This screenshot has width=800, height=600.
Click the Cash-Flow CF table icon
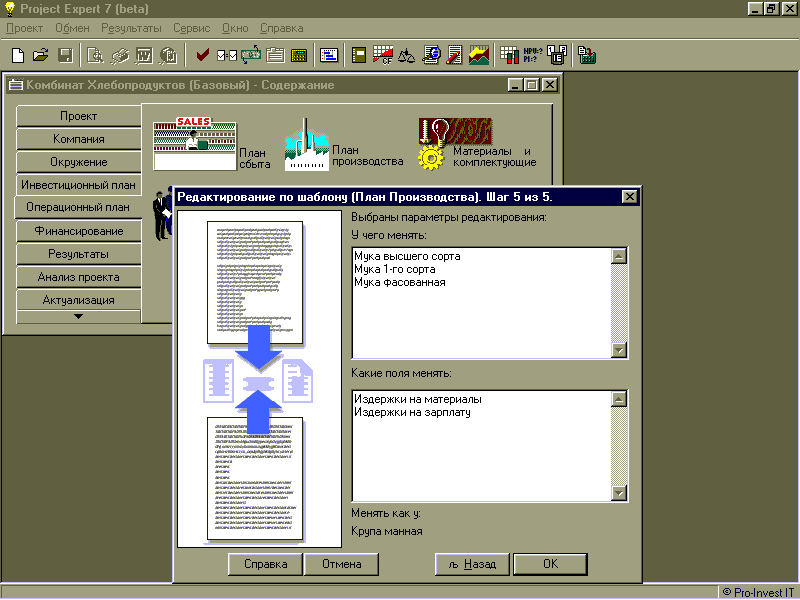(x=383, y=55)
